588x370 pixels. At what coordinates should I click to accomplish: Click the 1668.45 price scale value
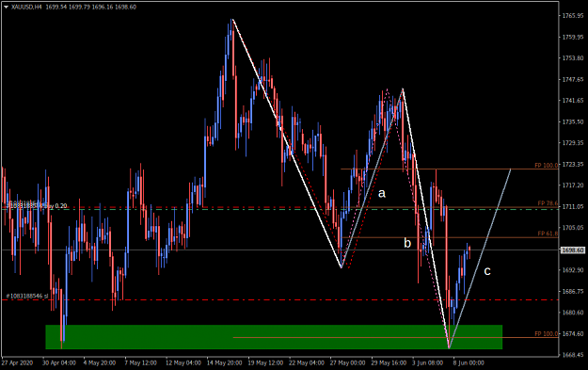click(x=573, y=355)
